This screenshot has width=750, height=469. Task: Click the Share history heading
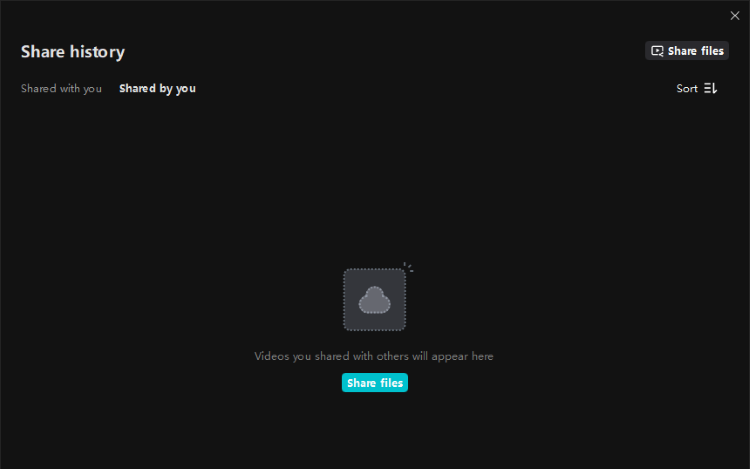pyautogui.click(x=73, y=52)
